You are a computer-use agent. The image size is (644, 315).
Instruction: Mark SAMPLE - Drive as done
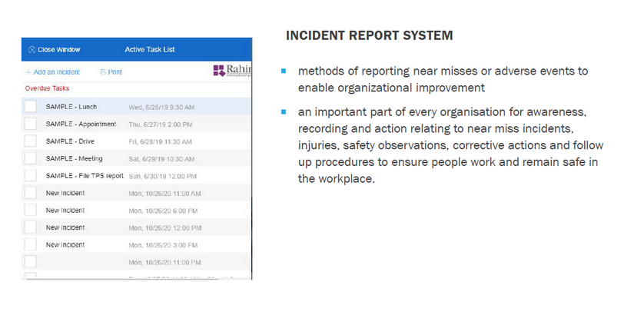(x=30, y=141)
